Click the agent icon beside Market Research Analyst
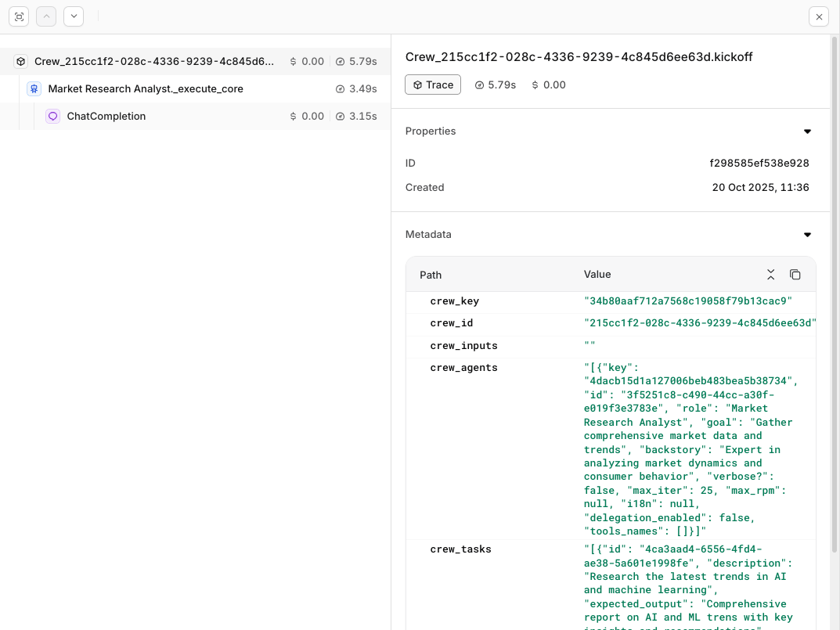840x630 pixels. (x=34, y=89)
